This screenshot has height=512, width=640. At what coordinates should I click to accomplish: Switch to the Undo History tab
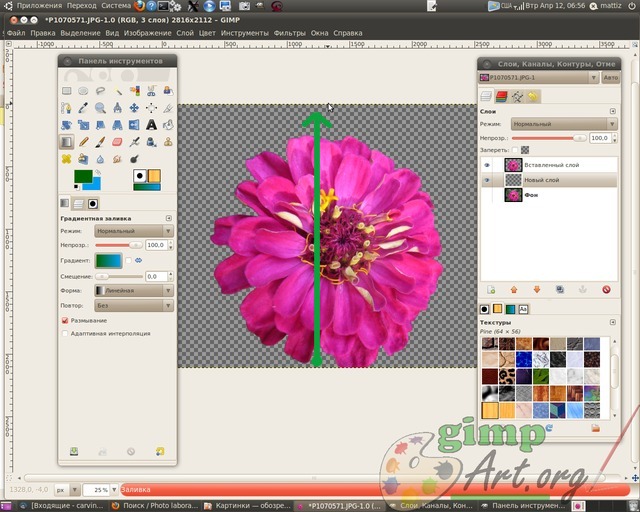click(533, 97)
